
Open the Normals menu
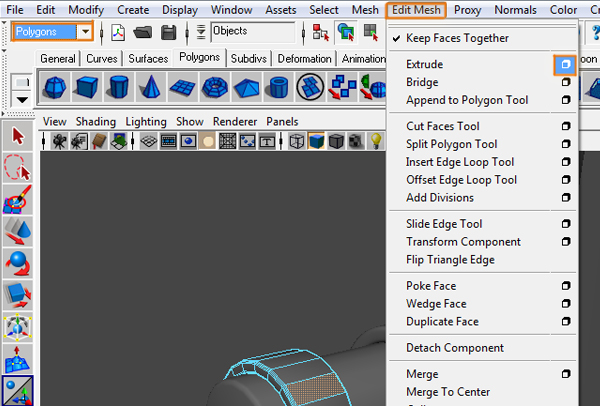(x=515, y=10)
